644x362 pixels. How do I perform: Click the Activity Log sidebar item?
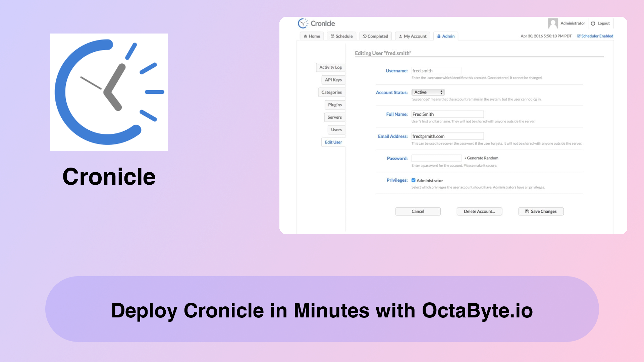coord(330,67)
